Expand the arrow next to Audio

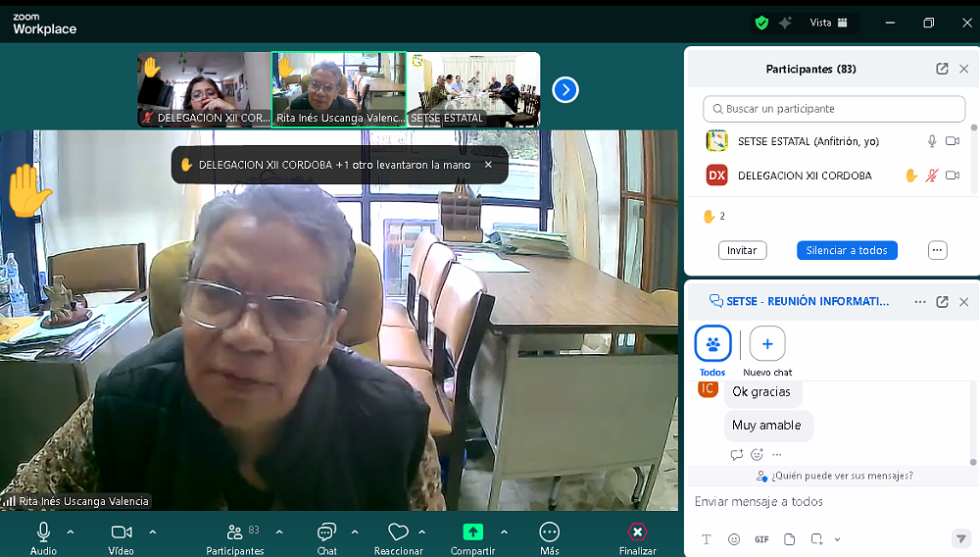pos(71,532)
